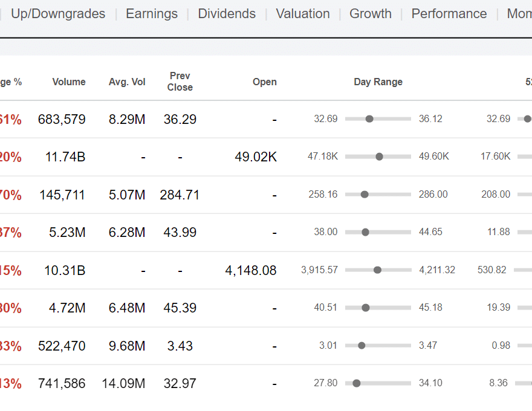Select day low 258.16
The height and width of the screenshot is (411, 532).
323,194
